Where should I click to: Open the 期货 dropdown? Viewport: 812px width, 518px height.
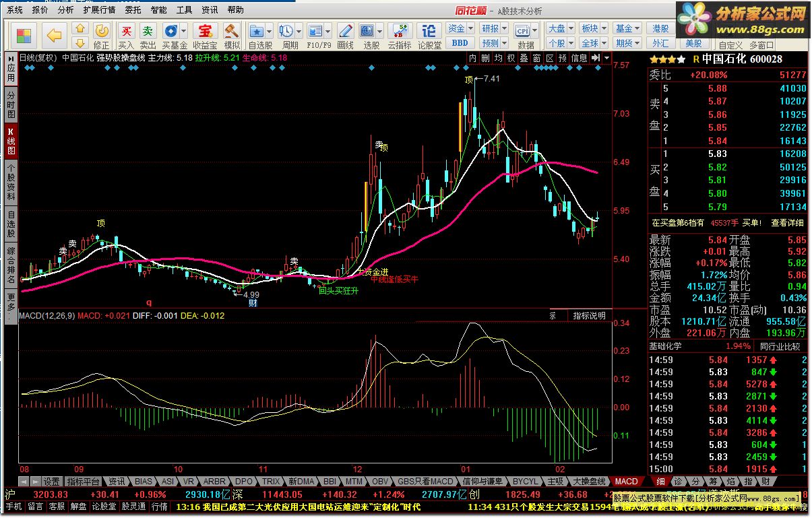tap(627, 42)
